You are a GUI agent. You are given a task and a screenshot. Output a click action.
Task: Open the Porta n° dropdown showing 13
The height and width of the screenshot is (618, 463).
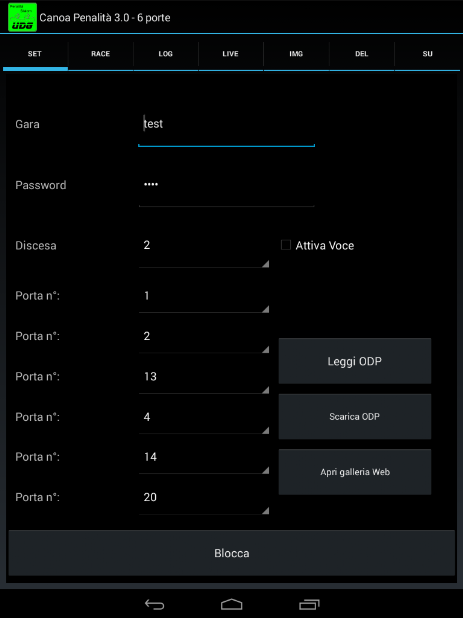click(204, 379)
